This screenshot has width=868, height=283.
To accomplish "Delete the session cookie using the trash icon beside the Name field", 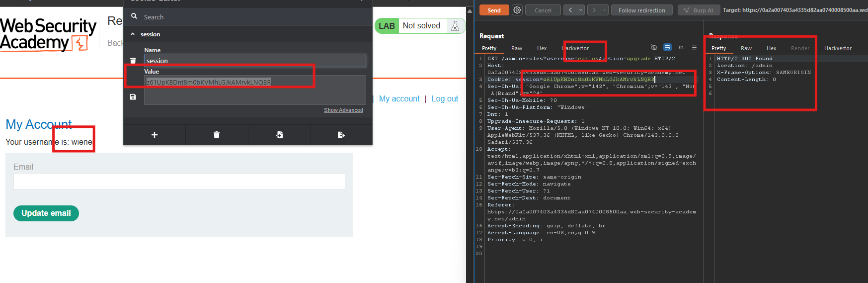I will (x=133, y=61).
